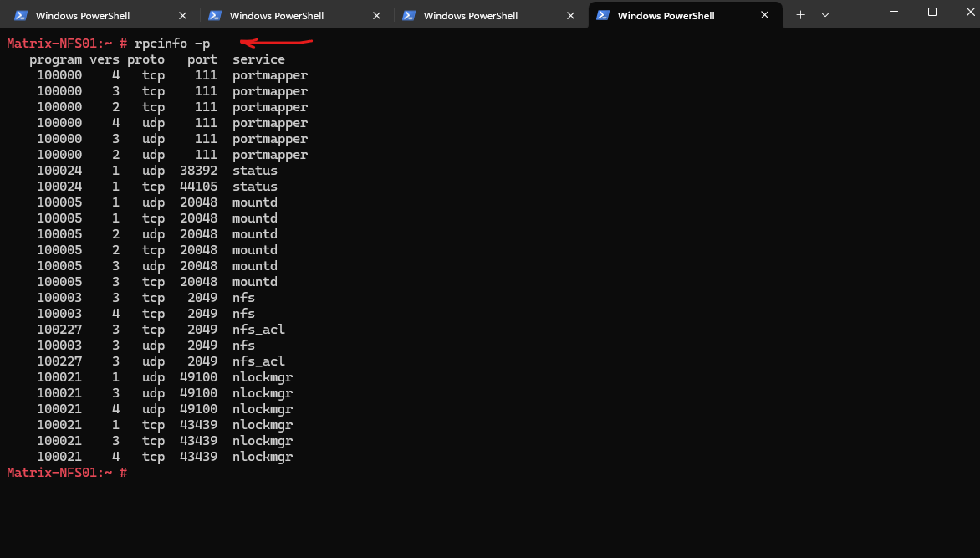Select the active fourth Windows PowerShell tab

[x=685, y=15]
